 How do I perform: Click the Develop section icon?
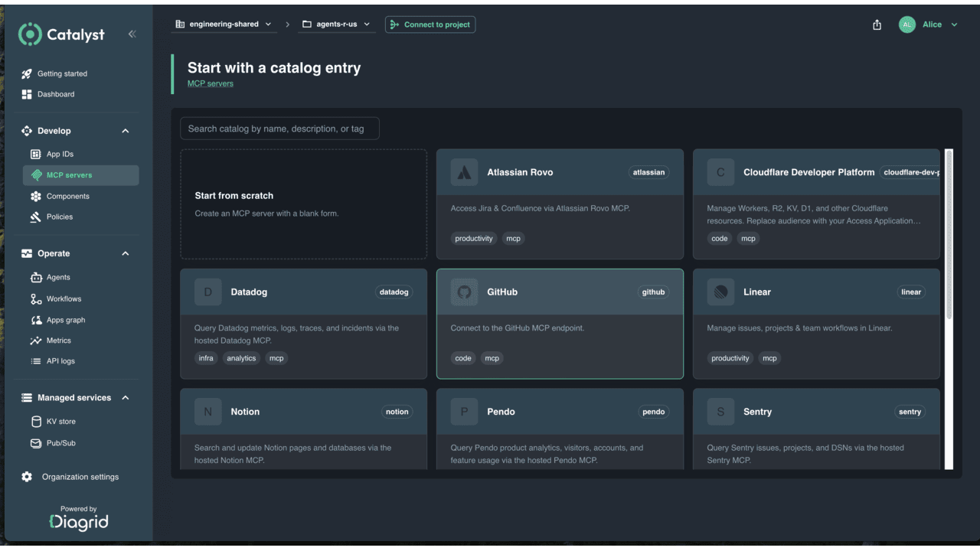tap(27, 131)
